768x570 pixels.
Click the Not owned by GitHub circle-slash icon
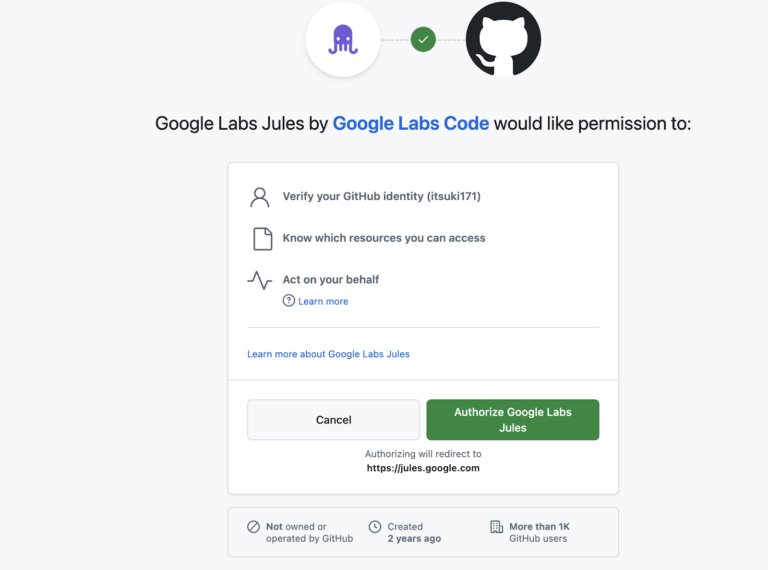253,527
